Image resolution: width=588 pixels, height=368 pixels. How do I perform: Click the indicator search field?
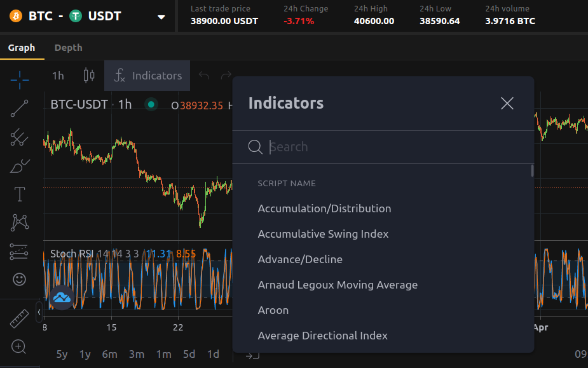356,147
